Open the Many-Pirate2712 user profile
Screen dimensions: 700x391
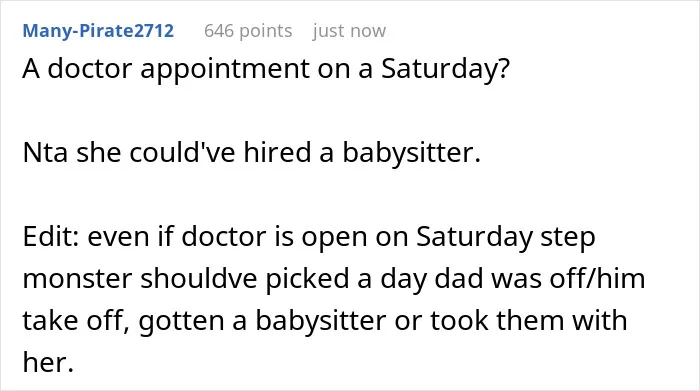[98, 31]
